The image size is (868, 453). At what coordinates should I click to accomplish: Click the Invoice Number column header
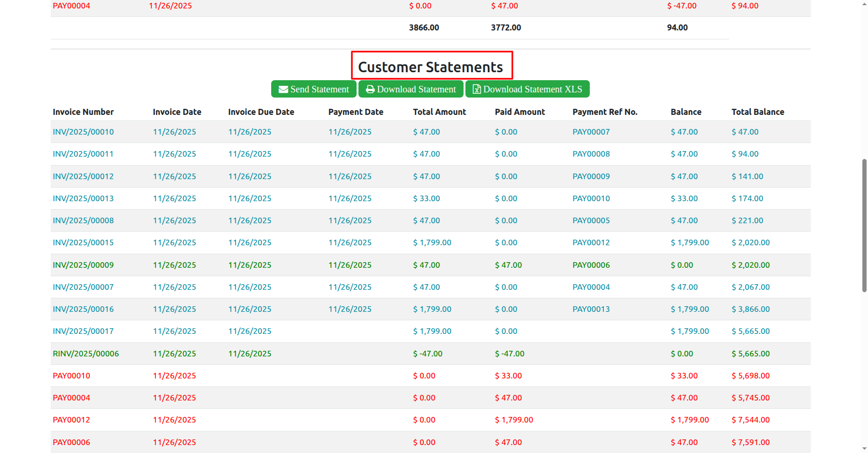(83, 112)
